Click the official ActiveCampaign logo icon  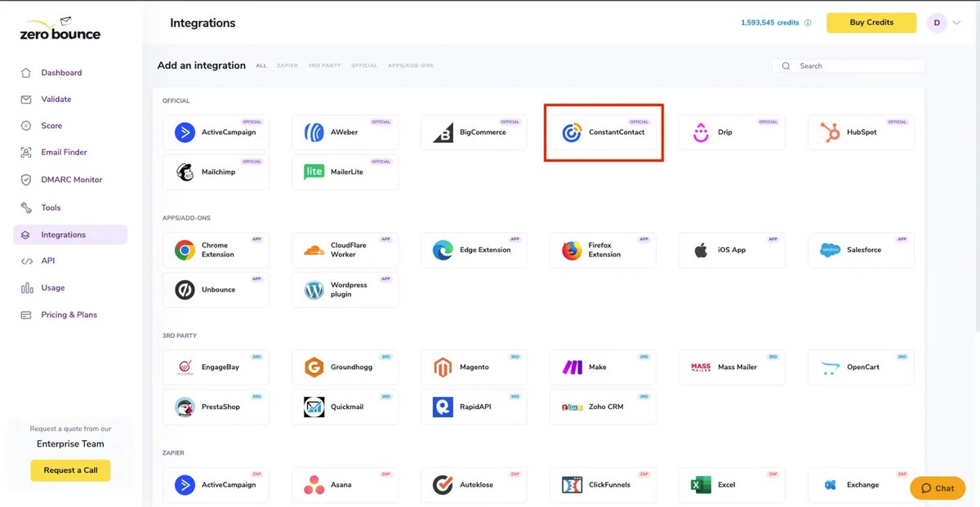pos(185,132)
